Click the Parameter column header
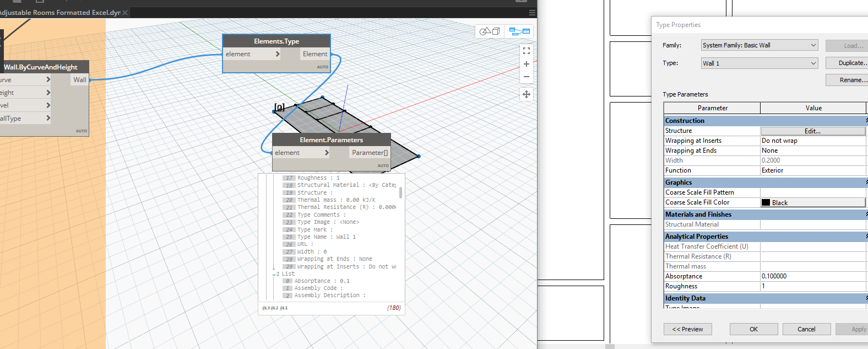Viewport: 868px width, 349px height. click(x=712, y=108)
